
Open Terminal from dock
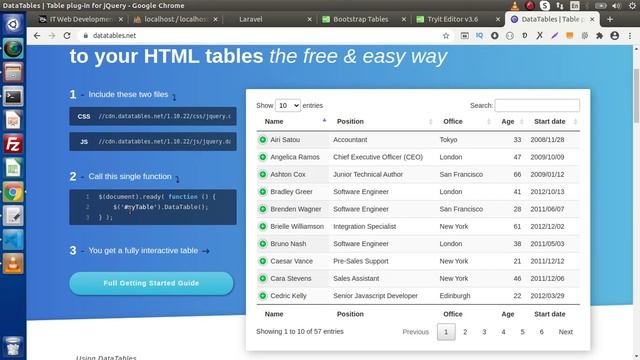pos(13,96)
